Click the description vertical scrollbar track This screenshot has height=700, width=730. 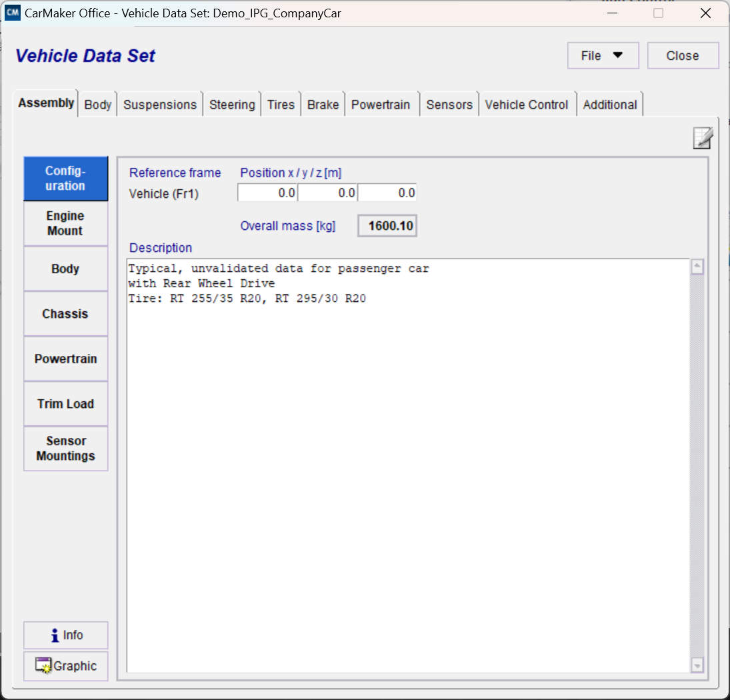tap(697, 465)
